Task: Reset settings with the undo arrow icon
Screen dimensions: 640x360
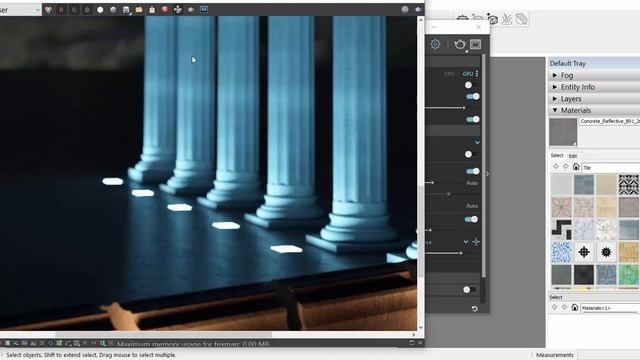Action: tap(474, 309)
